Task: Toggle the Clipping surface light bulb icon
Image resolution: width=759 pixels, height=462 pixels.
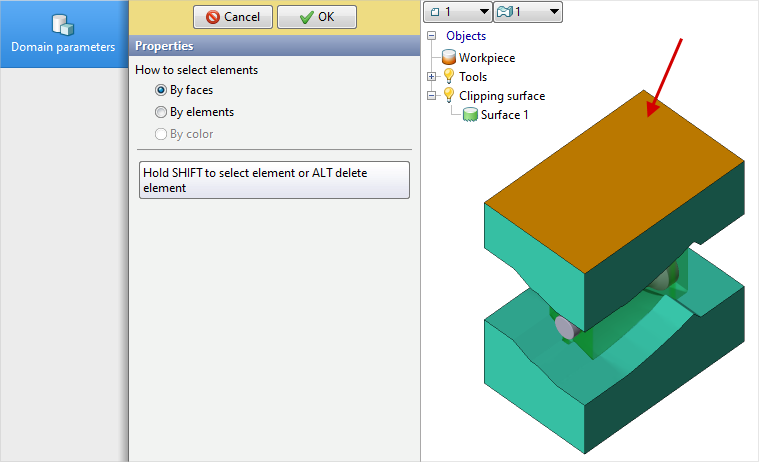Action: (449, 96)
